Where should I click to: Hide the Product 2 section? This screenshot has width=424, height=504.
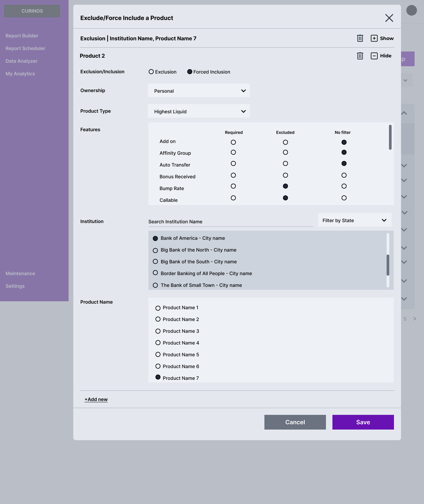[x=381, y=56]
